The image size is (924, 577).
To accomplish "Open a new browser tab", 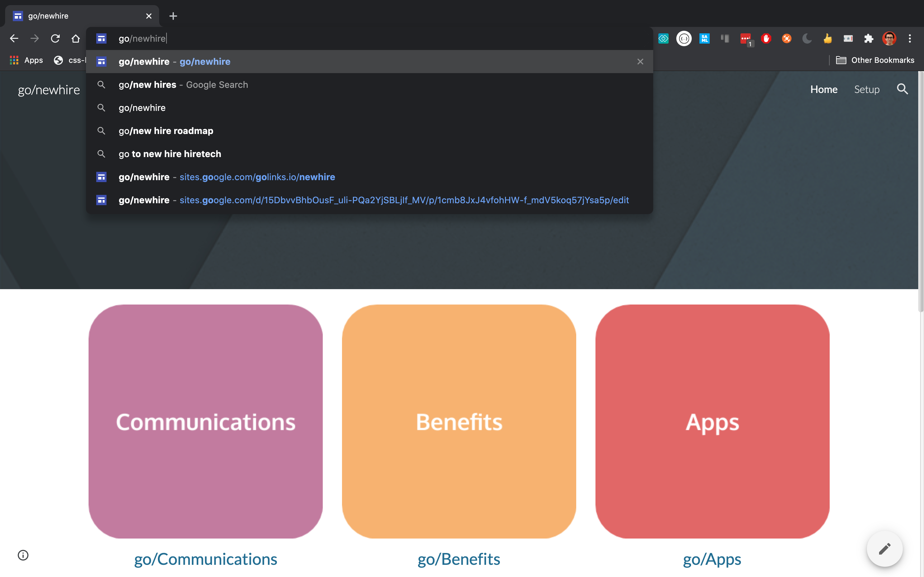I will (x=173, y=16).
